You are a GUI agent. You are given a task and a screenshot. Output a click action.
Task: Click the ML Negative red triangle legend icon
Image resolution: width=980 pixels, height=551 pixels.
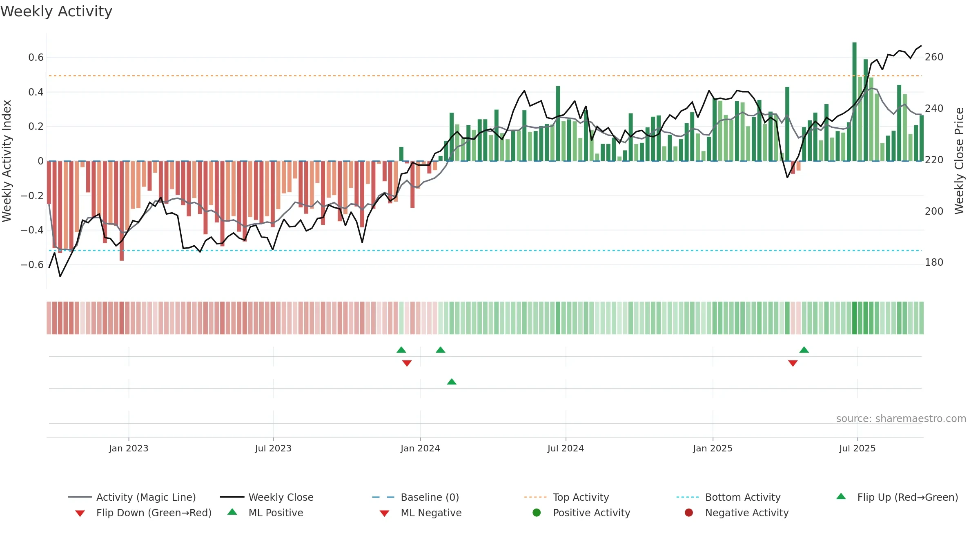point(384,513)
